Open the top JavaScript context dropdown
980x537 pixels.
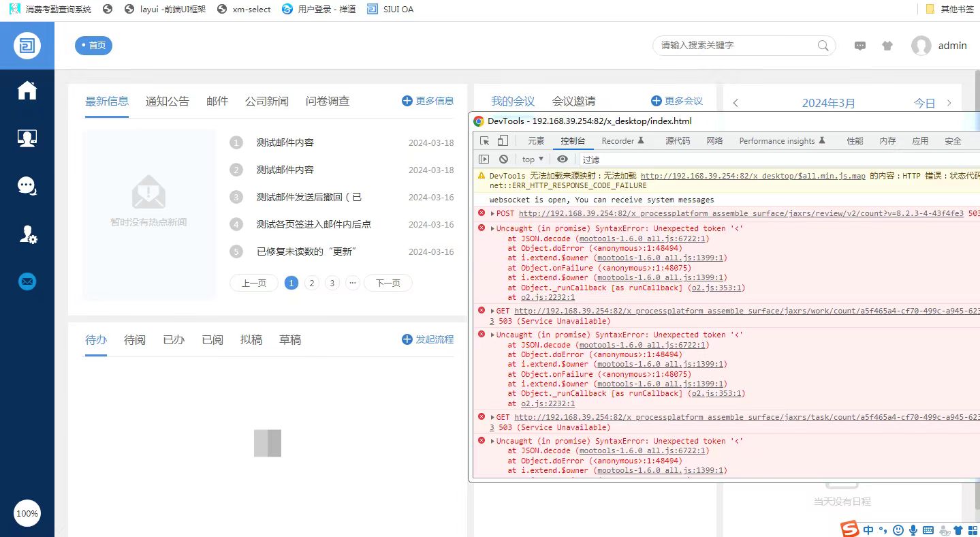click(x=533, y=159)
